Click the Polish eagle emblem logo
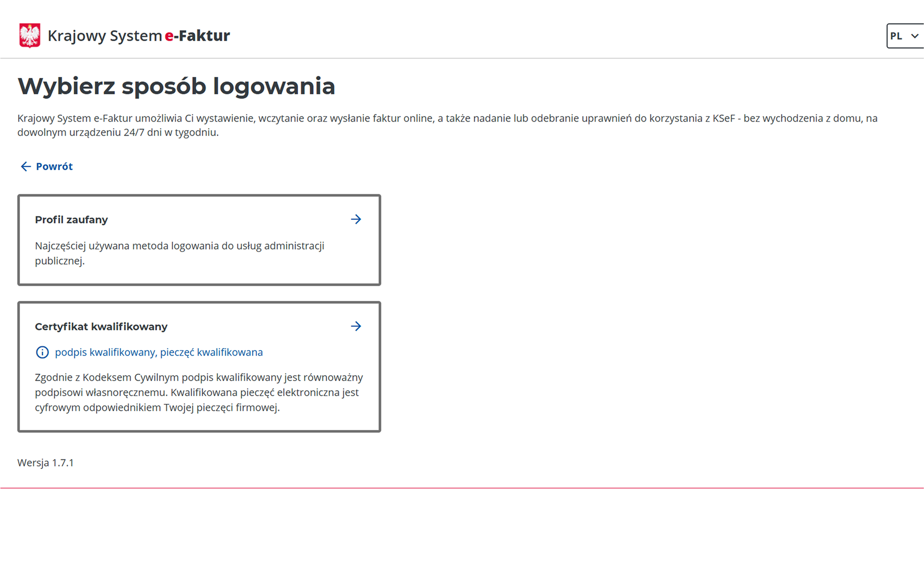Screen dimensions: 924x582 (30, 36)
